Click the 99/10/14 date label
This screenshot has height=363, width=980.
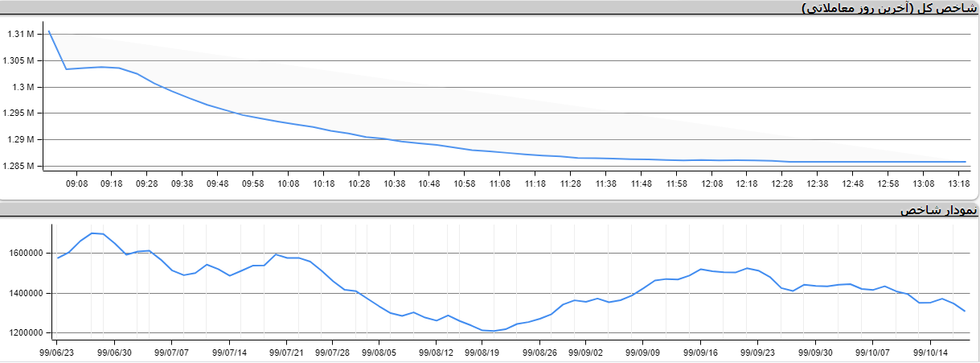coord(929,353)
